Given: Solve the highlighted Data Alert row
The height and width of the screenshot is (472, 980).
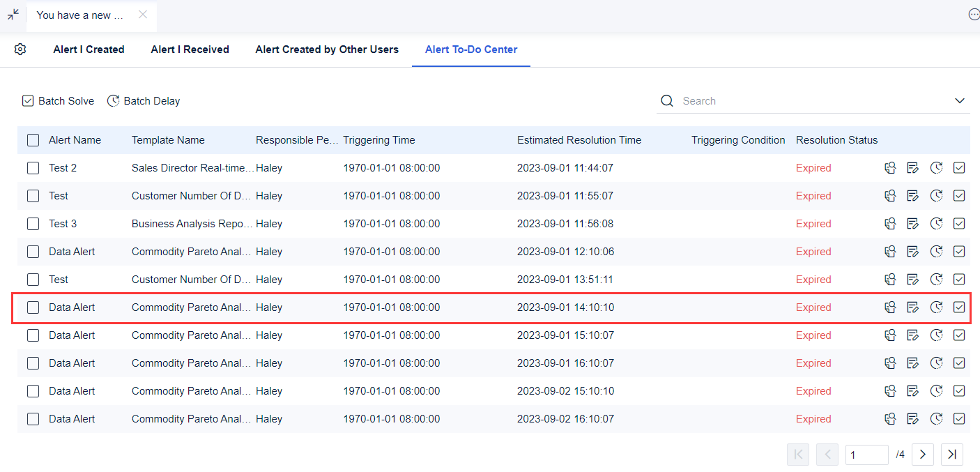Looking at the screenshot, I should pos(959,307).
